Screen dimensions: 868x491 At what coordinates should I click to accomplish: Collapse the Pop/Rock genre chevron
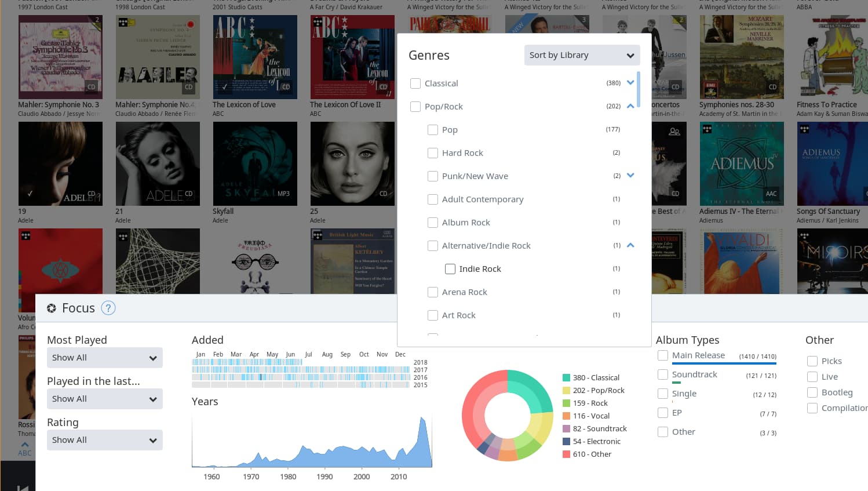[630, 106]
